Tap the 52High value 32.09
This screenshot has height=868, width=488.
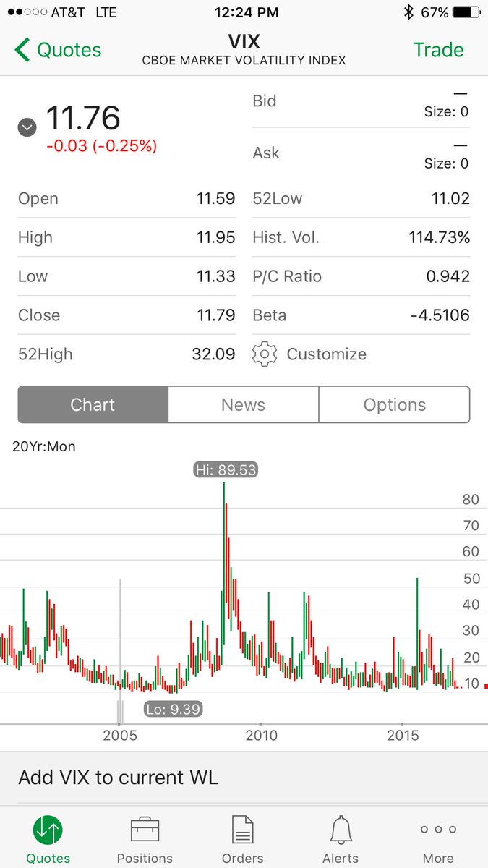coord(214,354)
